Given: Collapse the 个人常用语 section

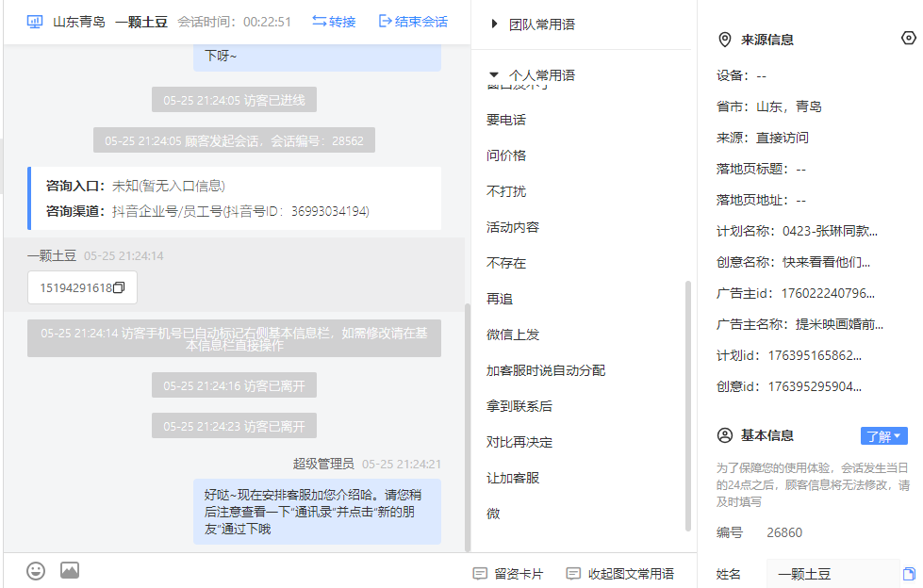Looking at the screenshot, I should pos(533,75).
